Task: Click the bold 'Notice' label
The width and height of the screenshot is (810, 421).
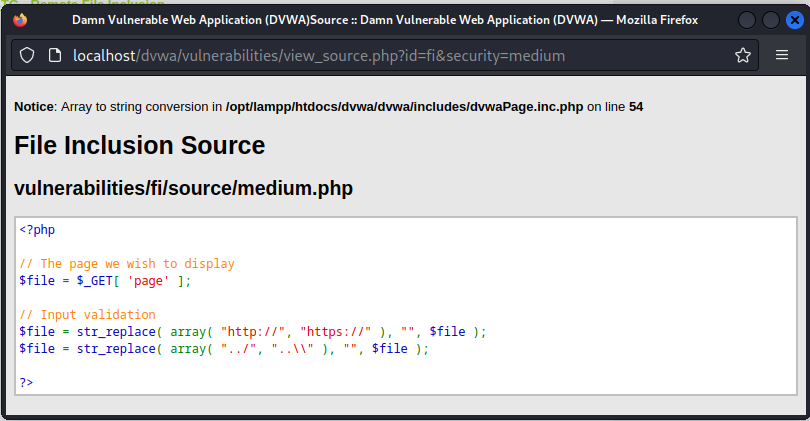Action: pyautogui.click(x=34, y=107)
